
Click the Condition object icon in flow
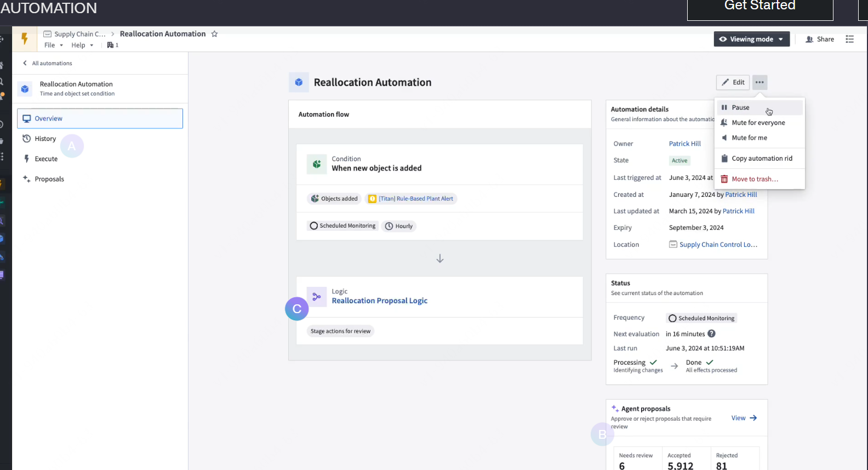pyautogui.click(x=317, y=164)
